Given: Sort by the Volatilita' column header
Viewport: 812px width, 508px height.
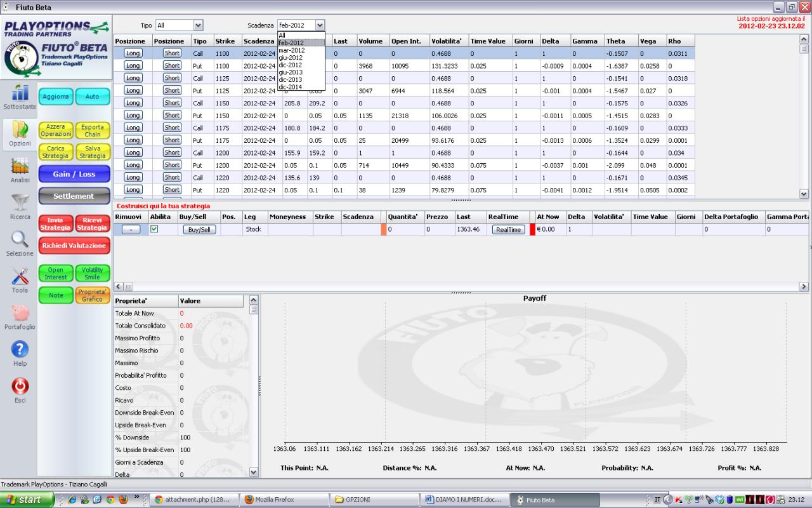Looking at the screenshot, I should coord(449,41).
